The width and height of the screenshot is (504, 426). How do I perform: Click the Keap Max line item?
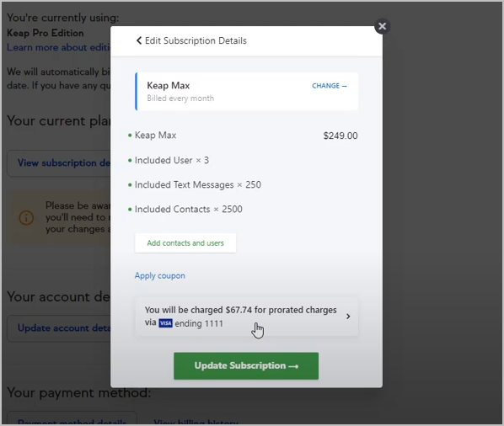[155, 136]
